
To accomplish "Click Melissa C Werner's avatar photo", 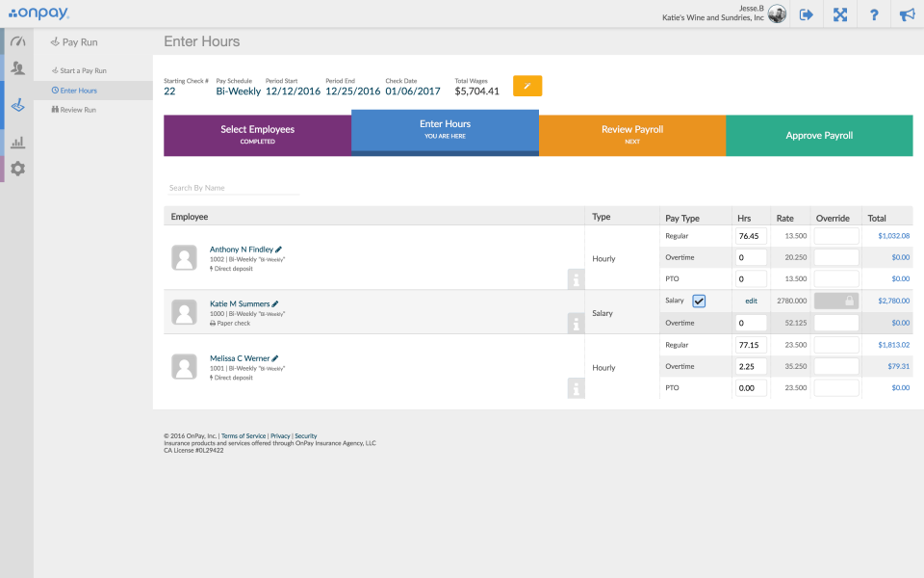I will [184, 366].
